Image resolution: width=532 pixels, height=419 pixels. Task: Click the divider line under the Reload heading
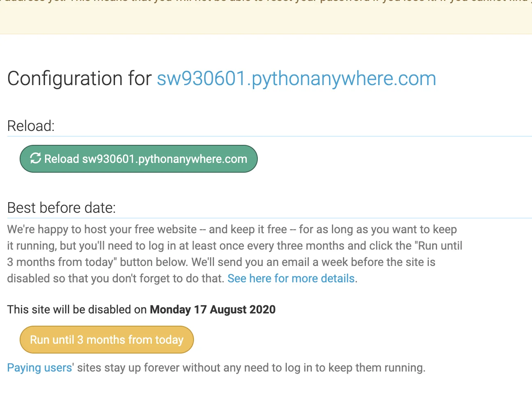[286, 136]
